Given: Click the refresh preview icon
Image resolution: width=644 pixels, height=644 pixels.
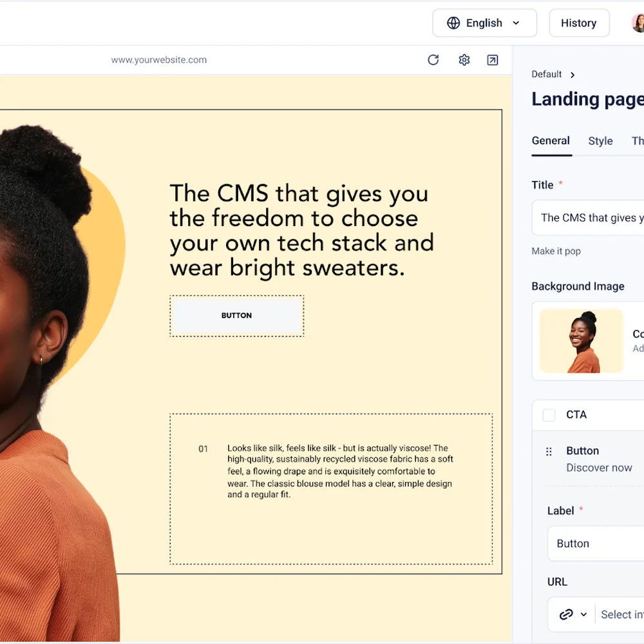Looking at the screenshot, I should click(x=433, y=60).
